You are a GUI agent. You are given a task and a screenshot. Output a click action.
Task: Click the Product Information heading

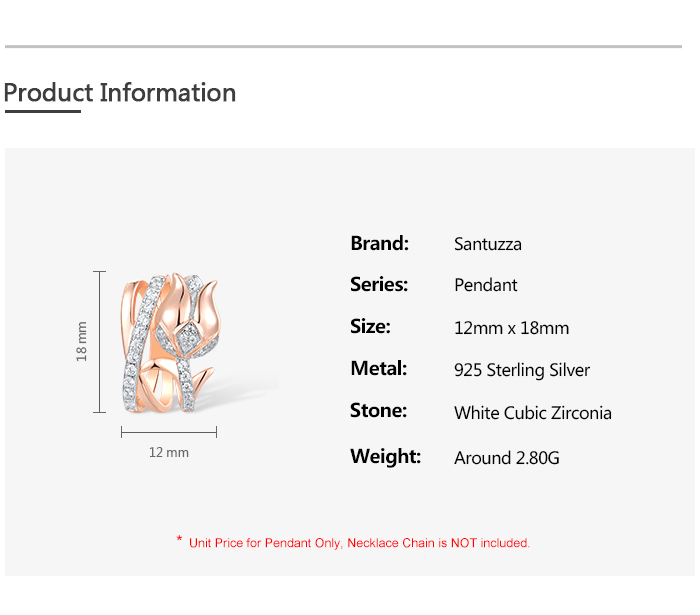(x=120, y=93)
